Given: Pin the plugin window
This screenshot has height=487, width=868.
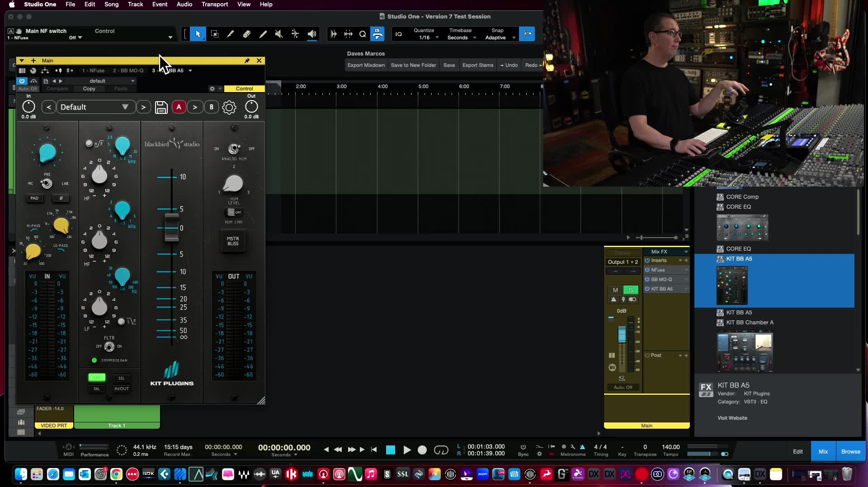Looking at the screenshot, I should point(247,61).
